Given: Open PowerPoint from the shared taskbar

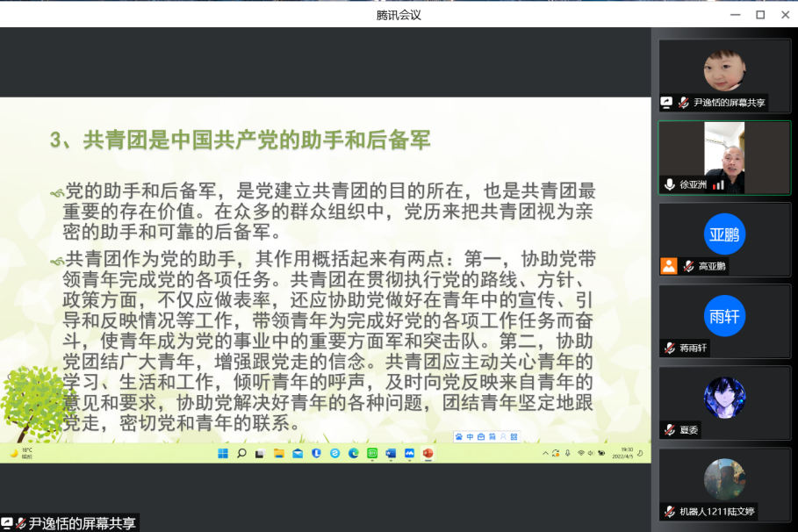Looking at the screenshot, I should pos(428,453).
